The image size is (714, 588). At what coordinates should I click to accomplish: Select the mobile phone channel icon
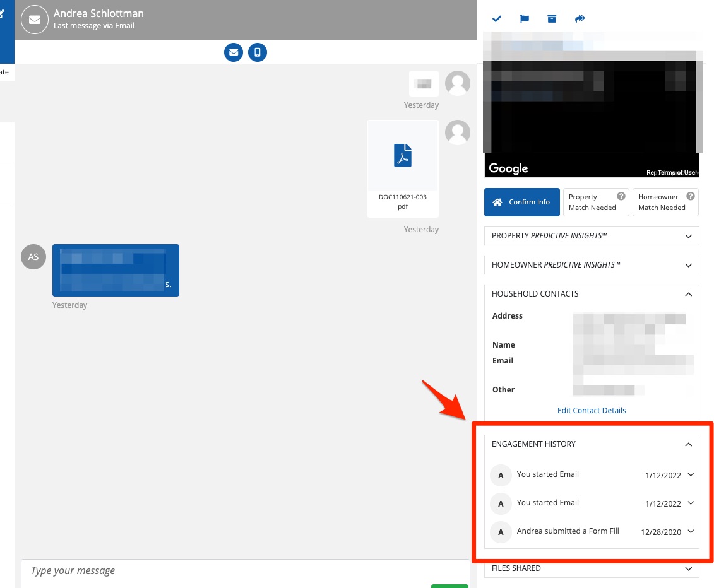[x=257, y=52]
